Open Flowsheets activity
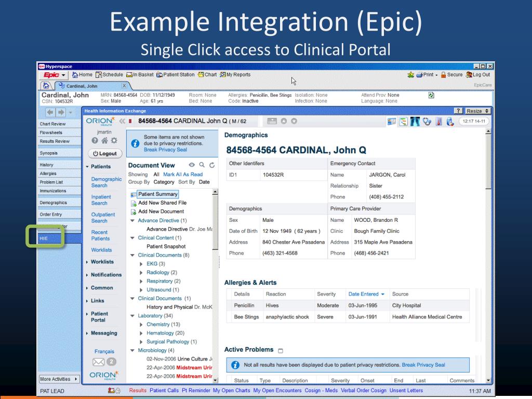The image size is (532, 399). (59, 132)
